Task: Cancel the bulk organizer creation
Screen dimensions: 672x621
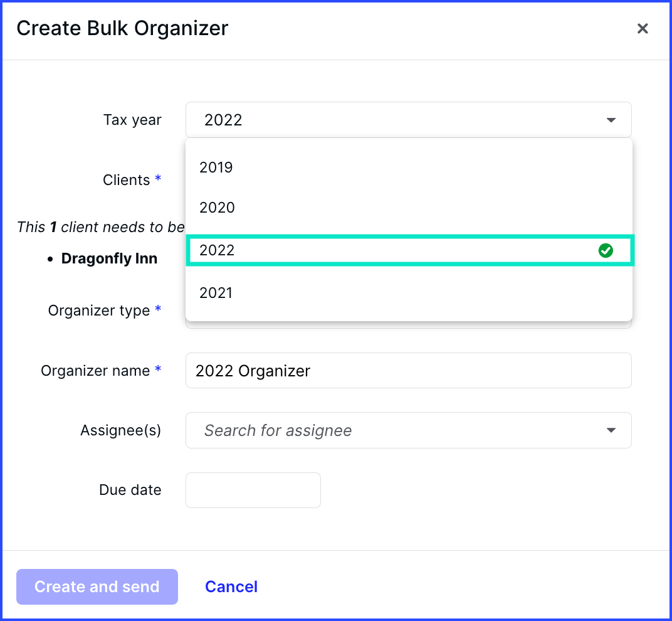Action: coord(231,586)
